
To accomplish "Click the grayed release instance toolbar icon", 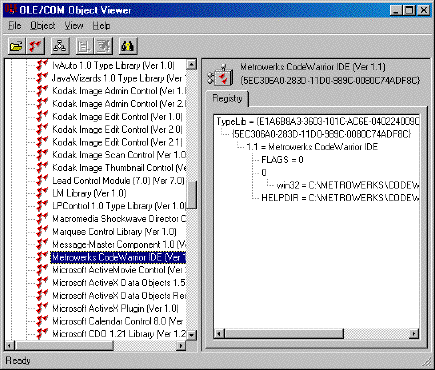I will [x=103, y=46].
